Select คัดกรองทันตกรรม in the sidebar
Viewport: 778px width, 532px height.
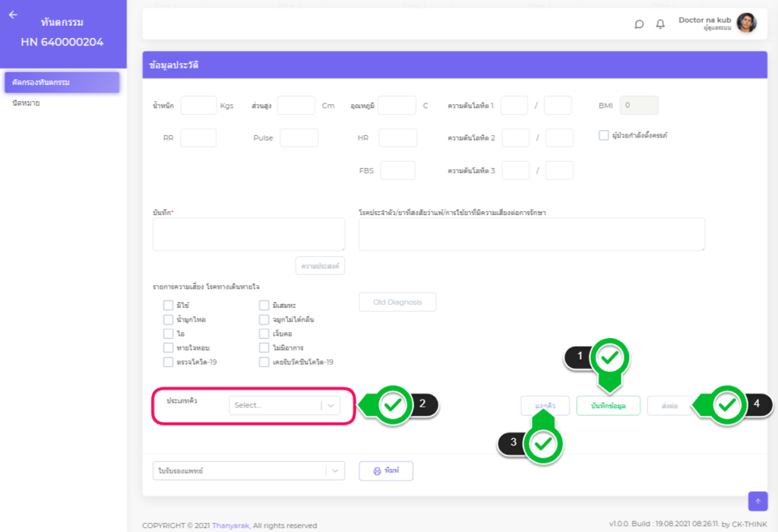coord(62,82)
